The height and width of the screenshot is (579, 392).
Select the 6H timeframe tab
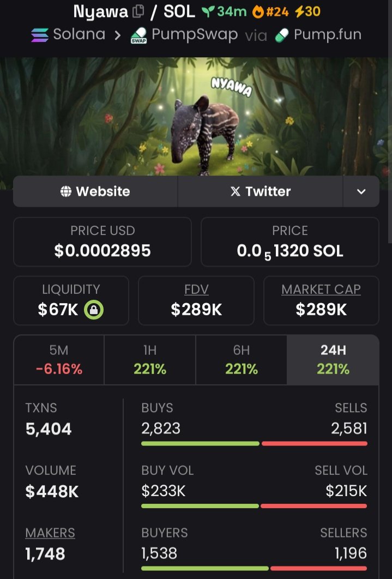pos(242,360)
